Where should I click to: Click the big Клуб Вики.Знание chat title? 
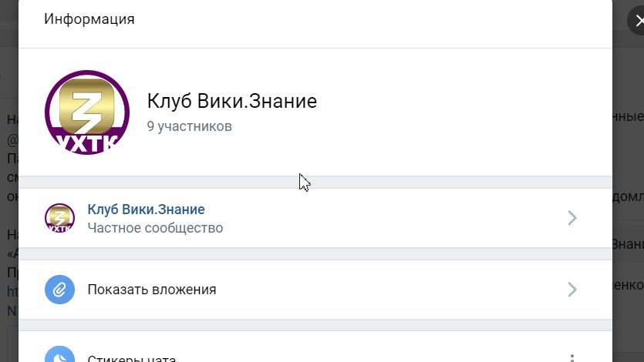pos(231,101)
